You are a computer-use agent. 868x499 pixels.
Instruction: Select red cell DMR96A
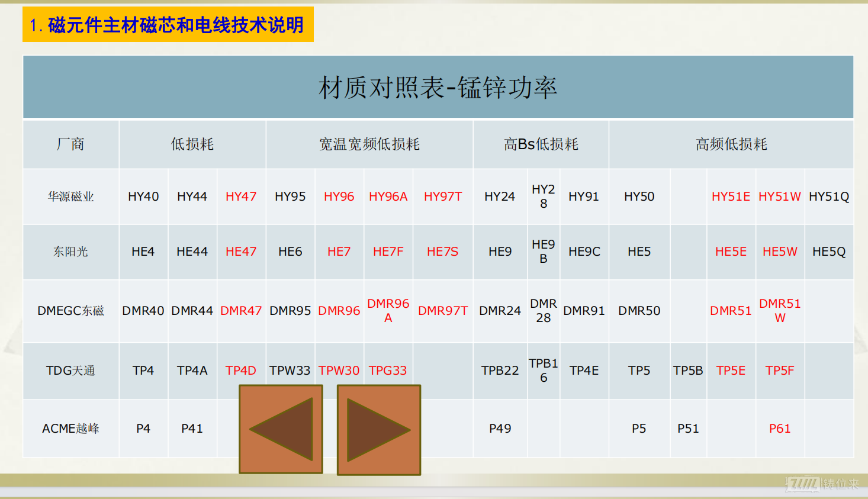point(388,311)
